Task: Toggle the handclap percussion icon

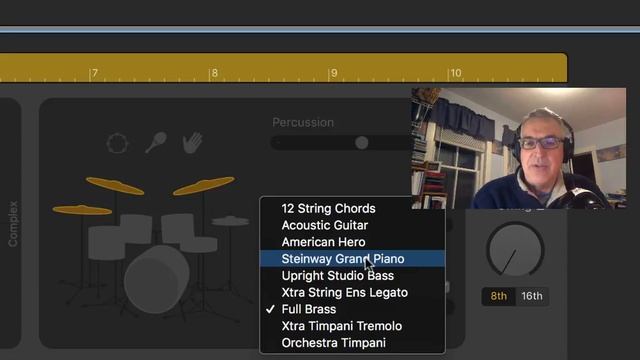Action: 192,142
